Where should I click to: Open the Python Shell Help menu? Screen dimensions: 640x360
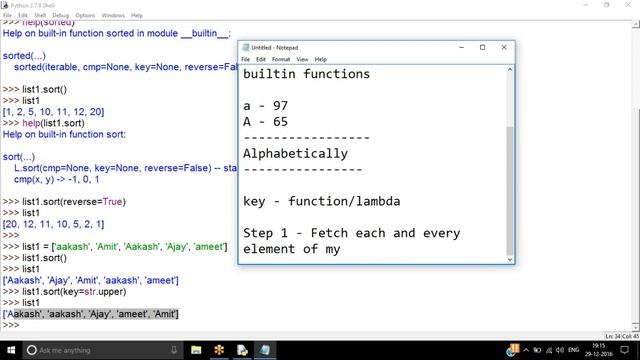(137, 15)
